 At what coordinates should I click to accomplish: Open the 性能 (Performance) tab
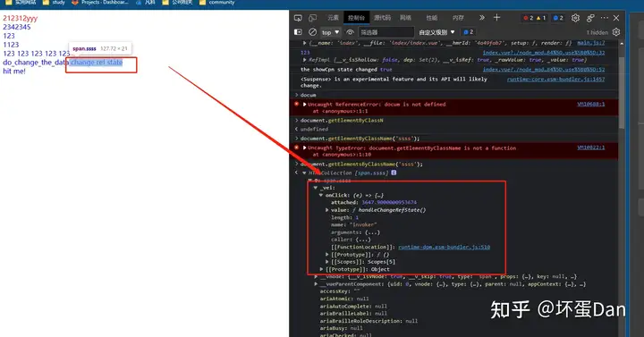coord(432,18)
